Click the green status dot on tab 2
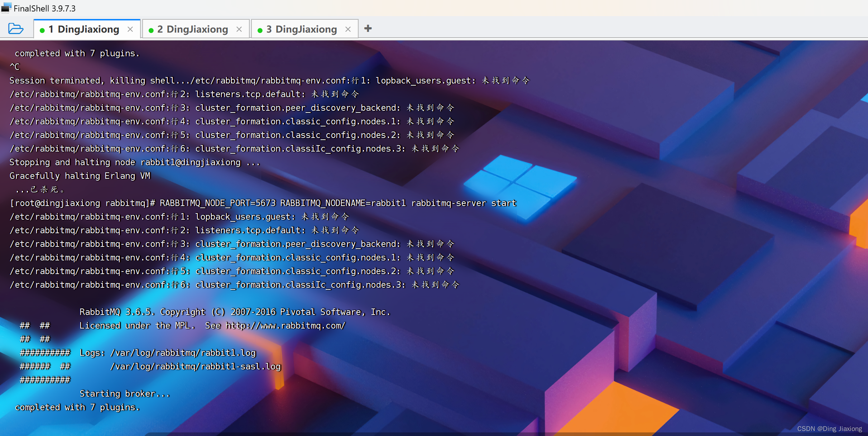This screenshot has height=436, width=868. point(151,30)
